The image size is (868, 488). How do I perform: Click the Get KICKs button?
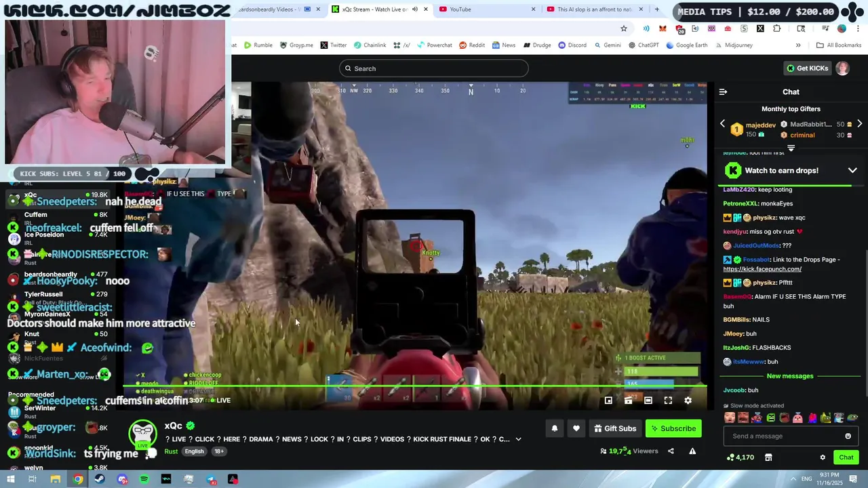[808, 68]
